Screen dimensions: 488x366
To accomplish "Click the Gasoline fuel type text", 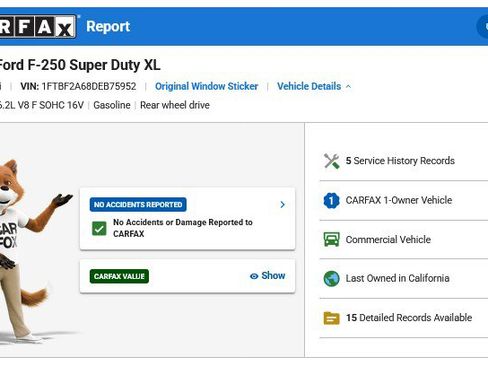I will (112, 105).
